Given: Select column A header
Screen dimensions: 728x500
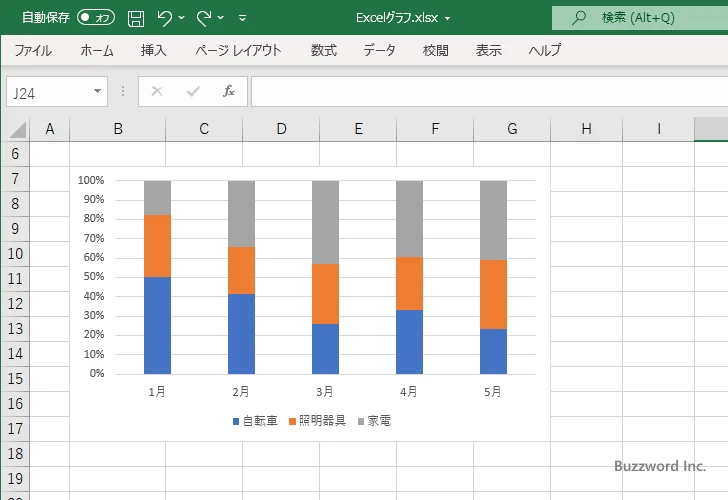Looking at the screenshot, I should point(50,129).
